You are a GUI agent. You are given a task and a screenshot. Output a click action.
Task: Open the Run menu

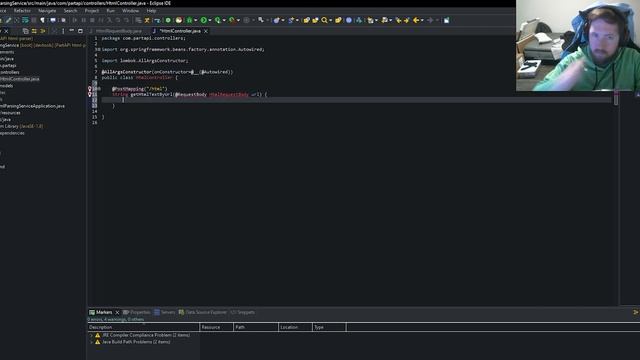click(x=110, y=11)
